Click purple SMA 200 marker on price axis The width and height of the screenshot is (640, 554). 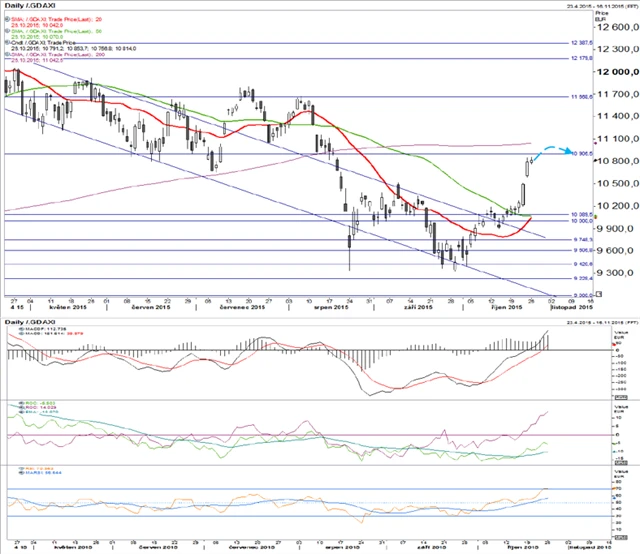596,143
